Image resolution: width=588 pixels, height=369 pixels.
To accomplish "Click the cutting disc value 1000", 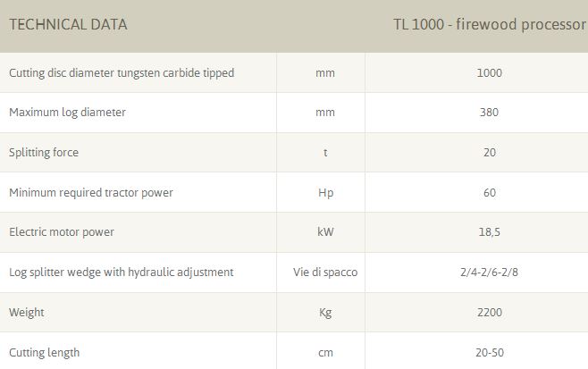I will point(490,73).
